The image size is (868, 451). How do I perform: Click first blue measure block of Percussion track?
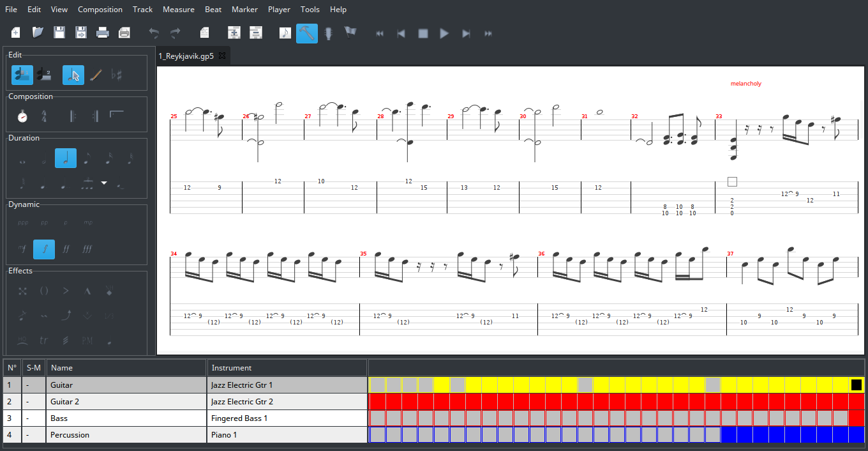click(728, 435)
